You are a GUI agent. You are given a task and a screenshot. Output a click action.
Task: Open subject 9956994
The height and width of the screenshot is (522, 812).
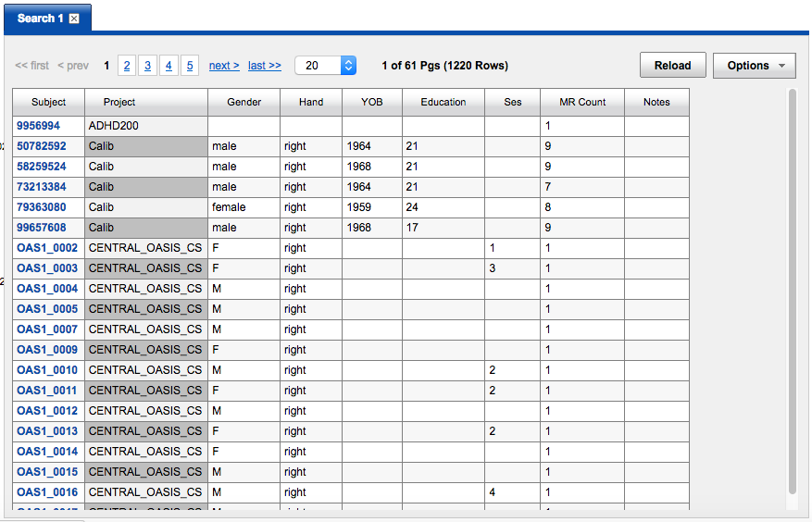pyautogui.click(x=38, y=126)
